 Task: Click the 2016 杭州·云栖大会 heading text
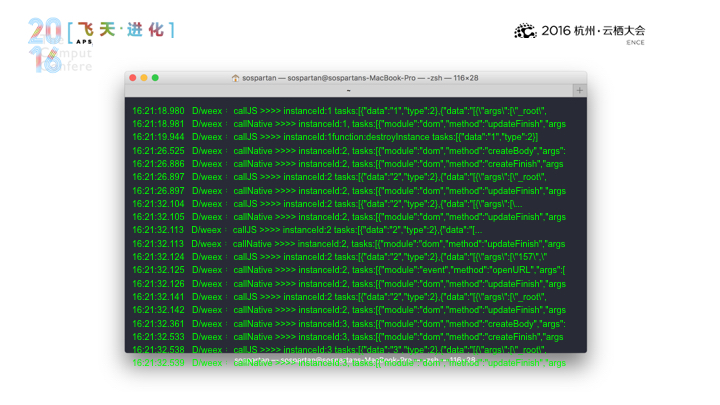click(x=593, y=31)
